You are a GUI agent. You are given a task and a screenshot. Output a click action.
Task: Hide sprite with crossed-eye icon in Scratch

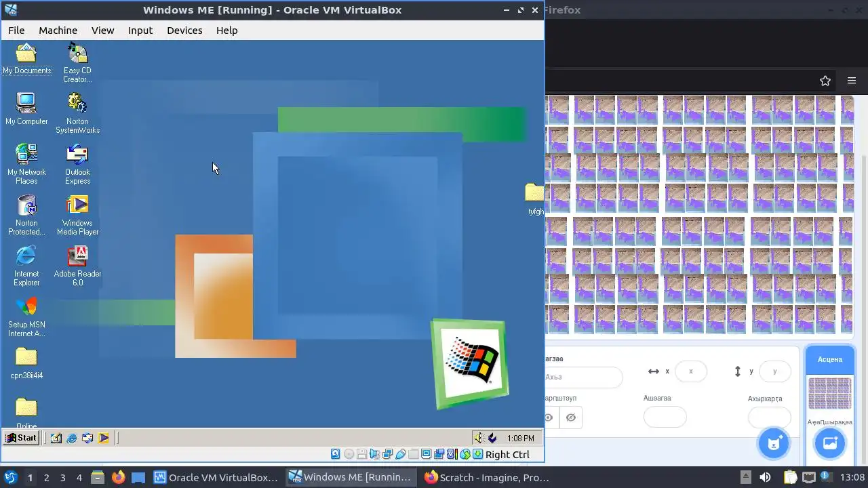point(570,417)
